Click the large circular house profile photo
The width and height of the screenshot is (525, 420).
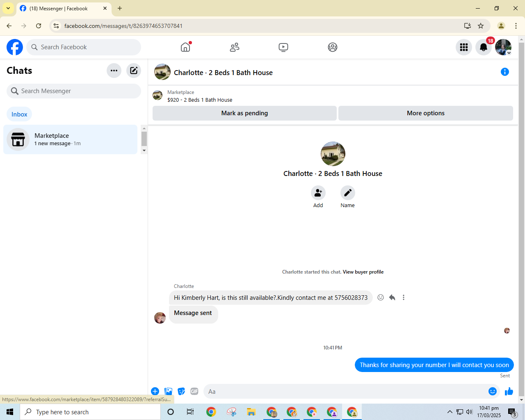pyautogui.click(x=333, y=154)
